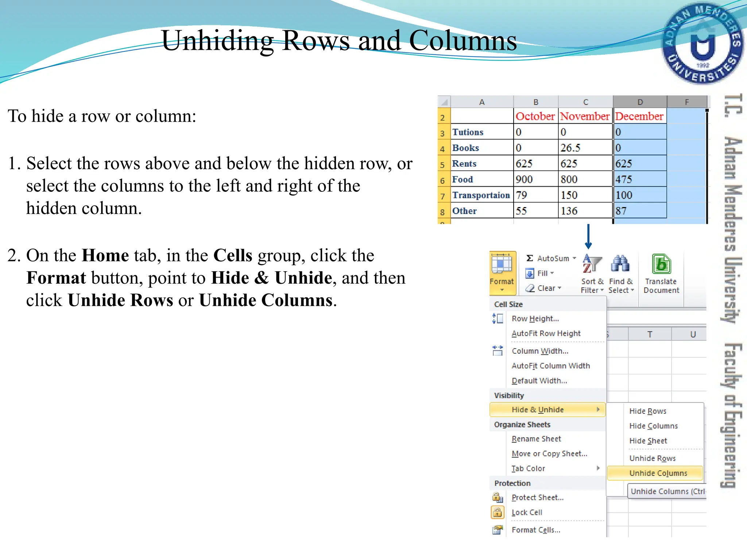The width and height of the screenshot is (747, 560).
Task: Choose Format Cells... menu item
Action: tap(549, 530)
